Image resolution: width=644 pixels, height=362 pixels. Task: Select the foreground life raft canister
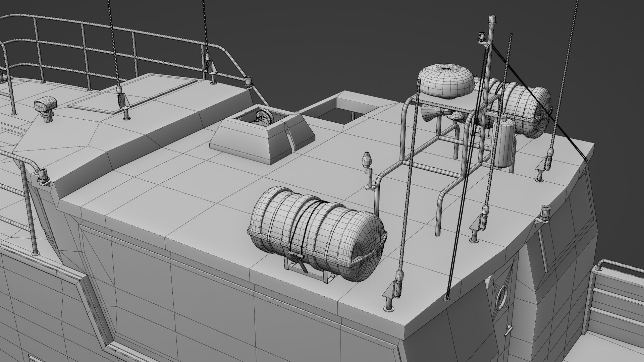[x=317, y=234]
